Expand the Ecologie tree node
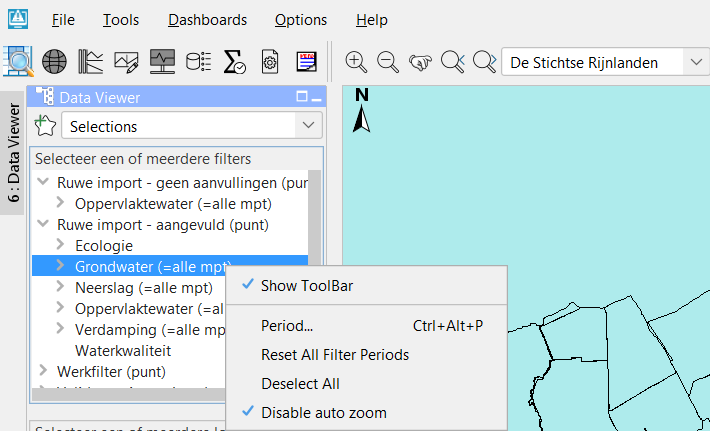 tap(60, 245)
